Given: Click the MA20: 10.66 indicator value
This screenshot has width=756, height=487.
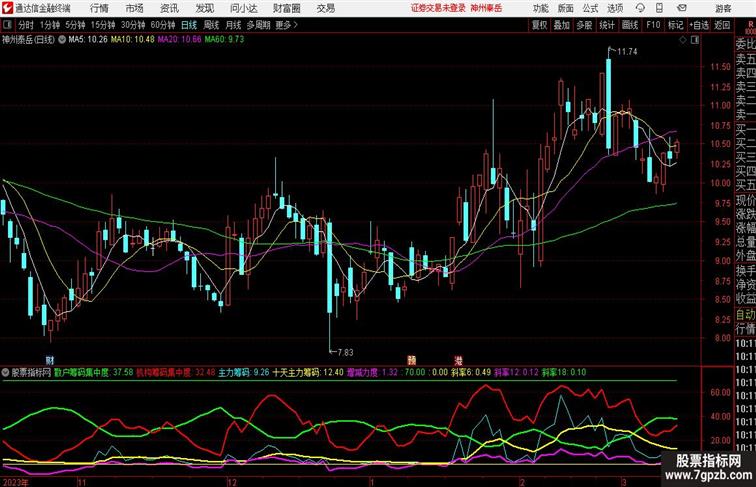Looking at the screenshot, I should (x=179, y=40).
